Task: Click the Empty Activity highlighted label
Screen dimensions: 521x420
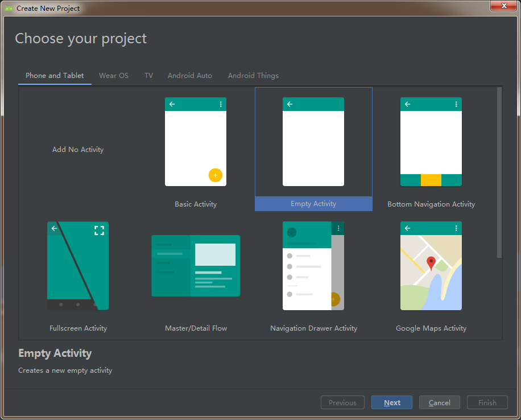Action: tap(313, 204)
